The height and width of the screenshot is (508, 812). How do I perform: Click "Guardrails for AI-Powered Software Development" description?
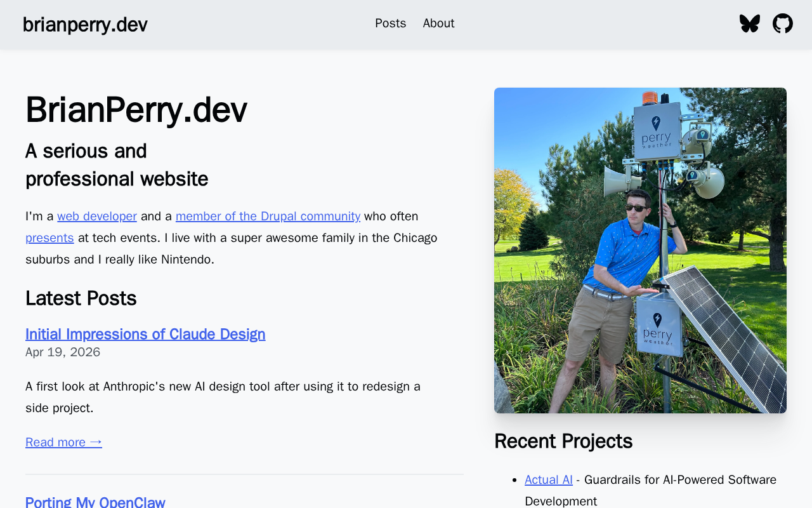[679, 480]
